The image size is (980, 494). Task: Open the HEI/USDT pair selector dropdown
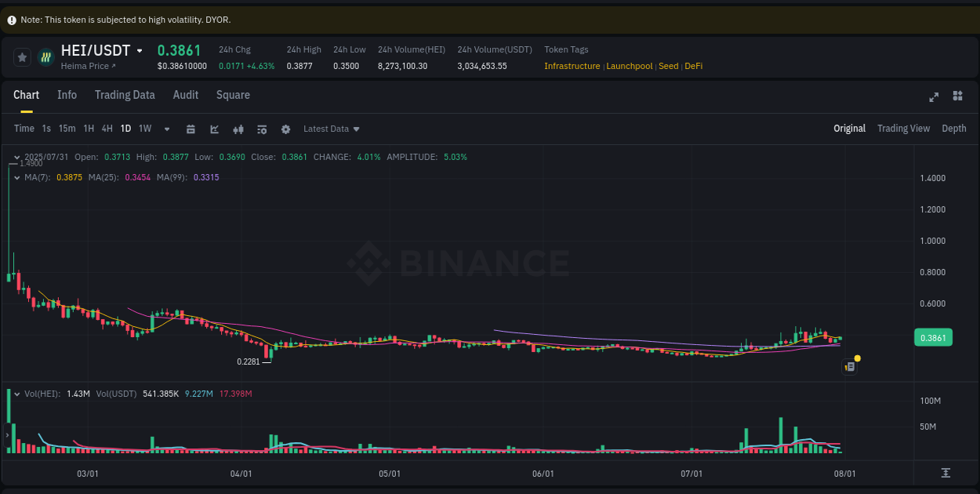tap(140, 50)
